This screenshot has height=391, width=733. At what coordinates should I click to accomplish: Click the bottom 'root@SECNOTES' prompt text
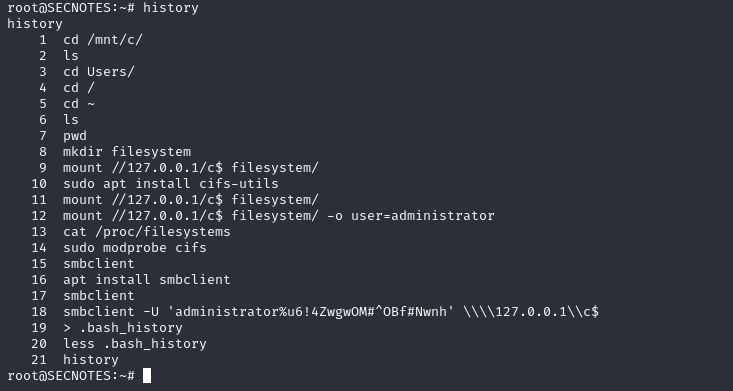click(59, 376)
